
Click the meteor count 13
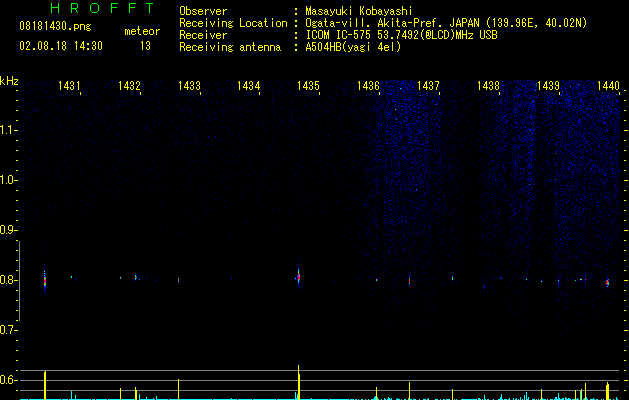coord(145,46)
